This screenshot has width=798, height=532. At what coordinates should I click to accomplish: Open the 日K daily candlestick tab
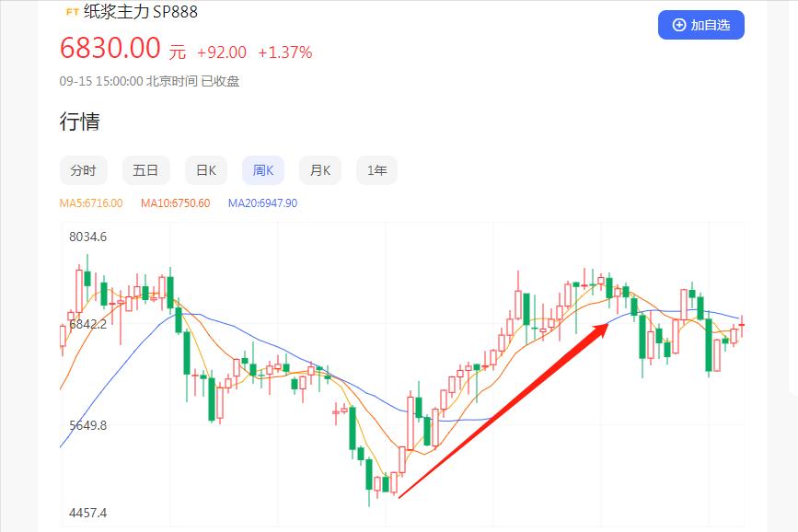click(x=206, y=170)
